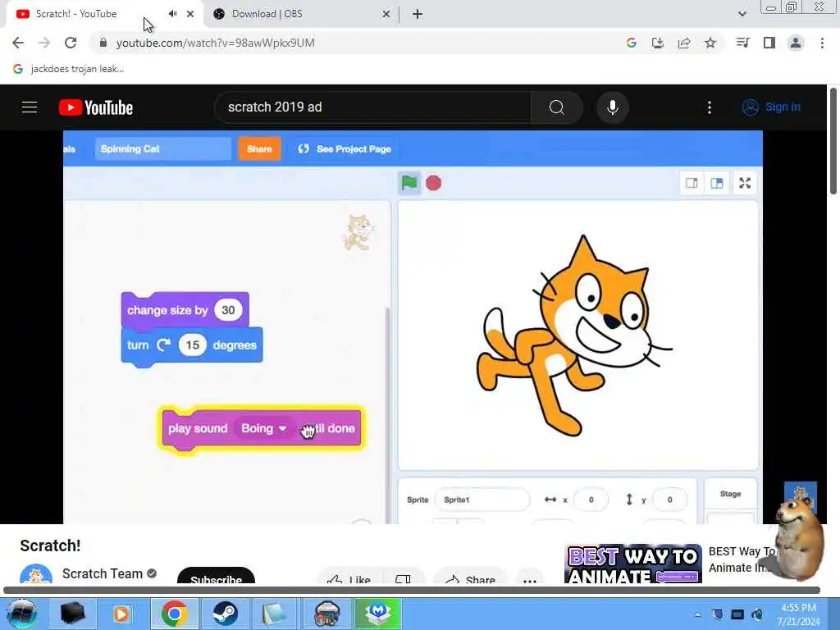Click the horizontal scrollbar at page bottom
This screenshot has width=840, height=630.
point(412,591)
